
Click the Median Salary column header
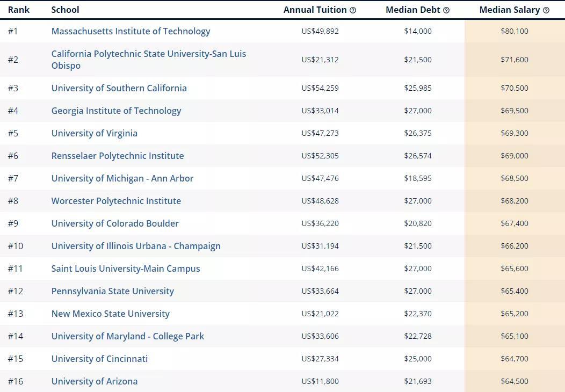(510, 10)
